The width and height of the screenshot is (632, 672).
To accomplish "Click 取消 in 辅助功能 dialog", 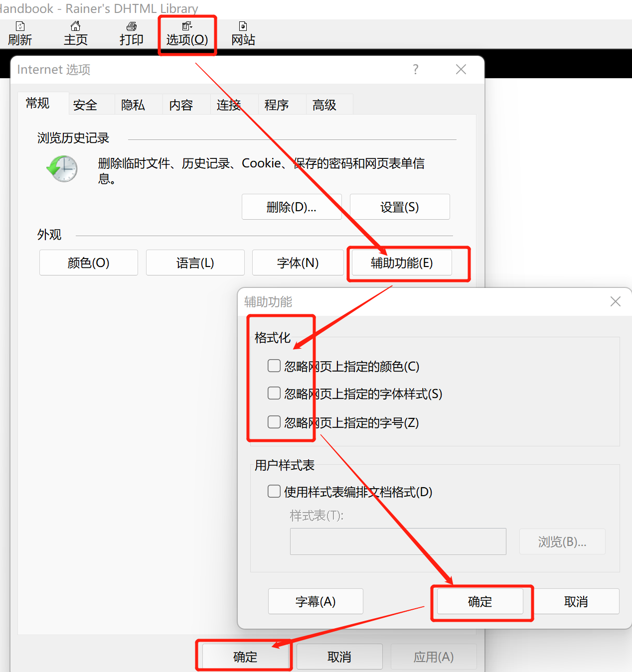I will [x=576, y=601].
